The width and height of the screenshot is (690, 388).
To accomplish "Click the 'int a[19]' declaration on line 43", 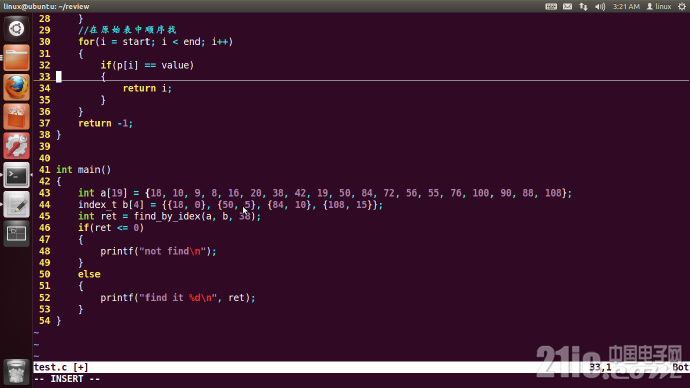I will click(103, 193).
